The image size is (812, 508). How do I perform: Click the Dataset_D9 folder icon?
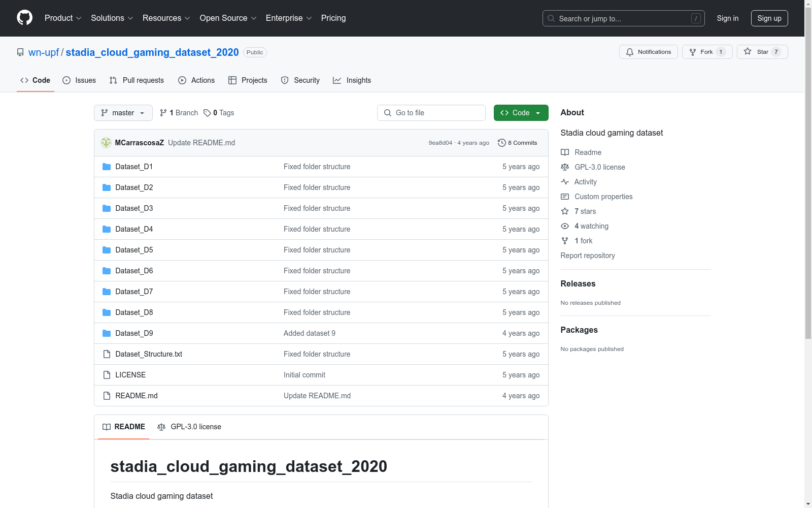tap(107, 333)
